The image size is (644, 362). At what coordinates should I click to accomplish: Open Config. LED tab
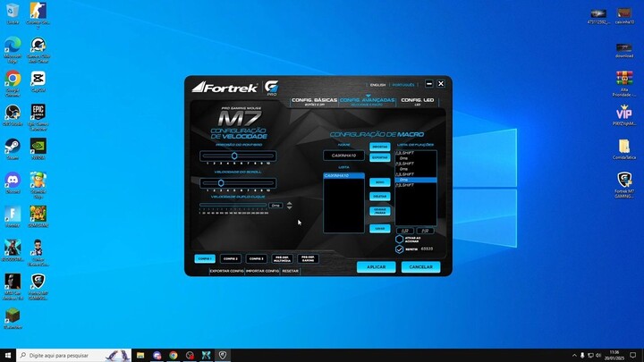tap(418, 102)
